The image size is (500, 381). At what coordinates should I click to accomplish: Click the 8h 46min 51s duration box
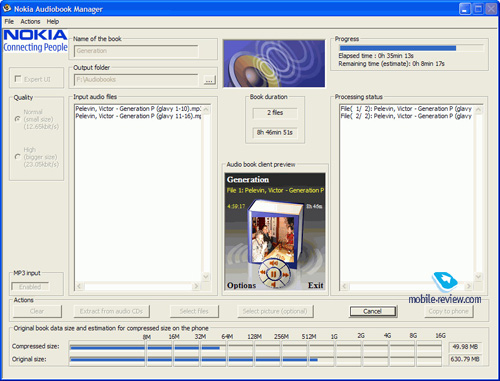pyautogui.click(x=275, y=133)
